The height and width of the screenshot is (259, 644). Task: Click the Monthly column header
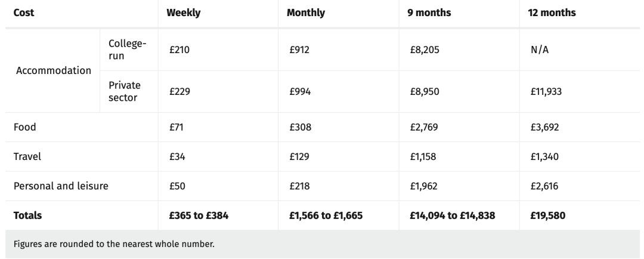[x=306, y=13]
